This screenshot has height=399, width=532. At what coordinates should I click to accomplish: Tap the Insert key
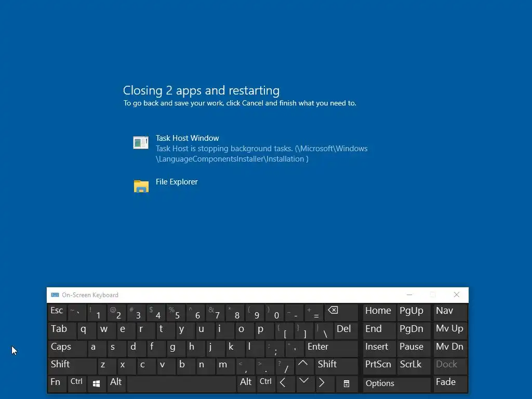click(x=379, y=348)
